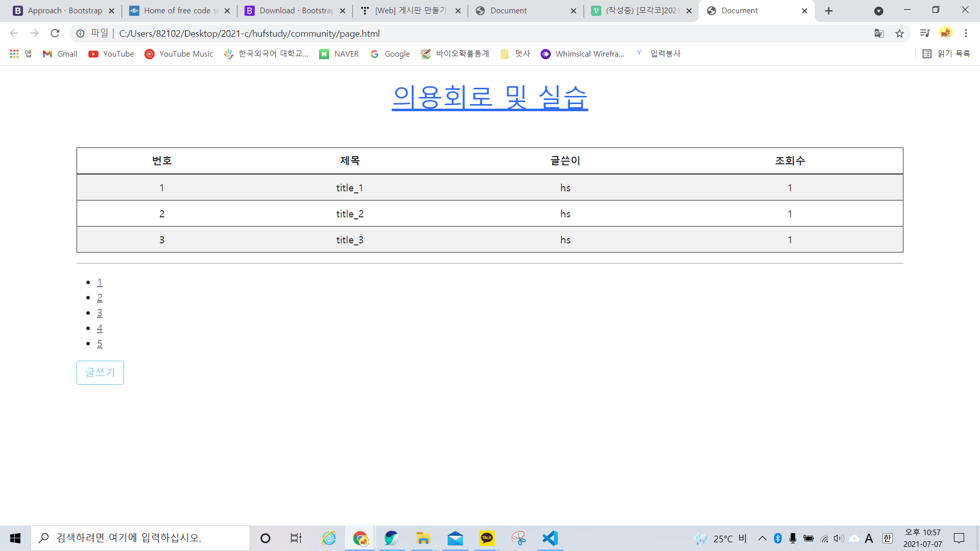The height and width of the screenshot is (551, 980).
Task: Click the 의용회로 및 실습 heading link
Action: coord(489,97)
